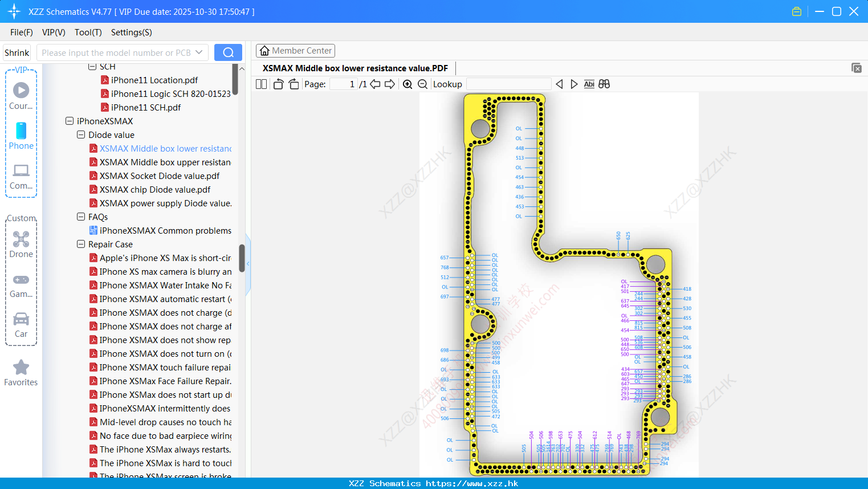Click the XZZ Schematics app logo
This screenshot has height=489, width=868.
click(14, 11)
